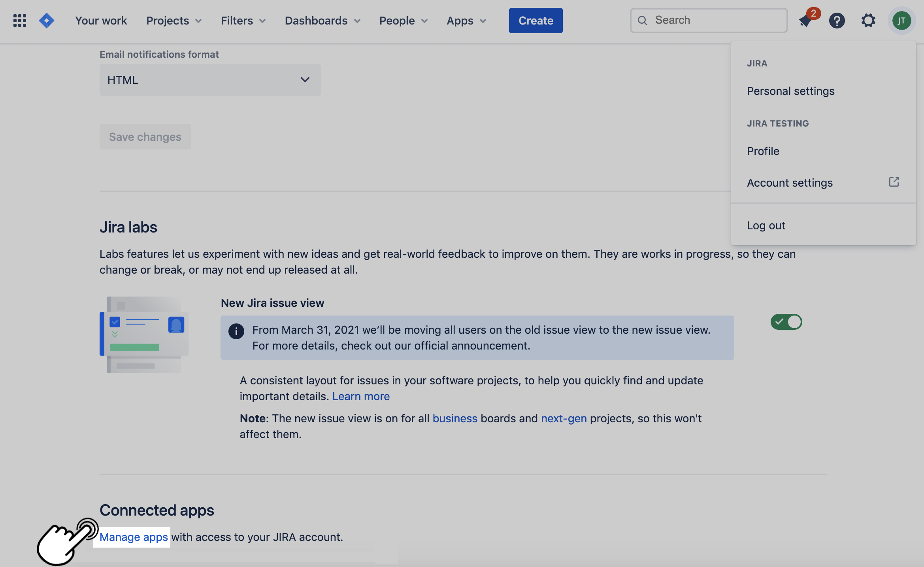Screen dimensions: 924x567
Task: Click Manage apps link
Action: 133,537
